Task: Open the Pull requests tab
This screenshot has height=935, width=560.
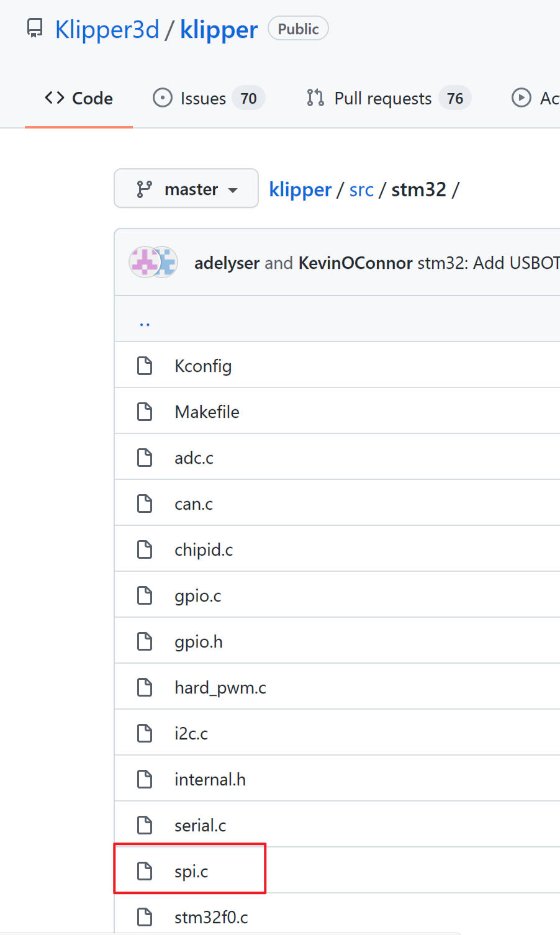Action: 389,98
